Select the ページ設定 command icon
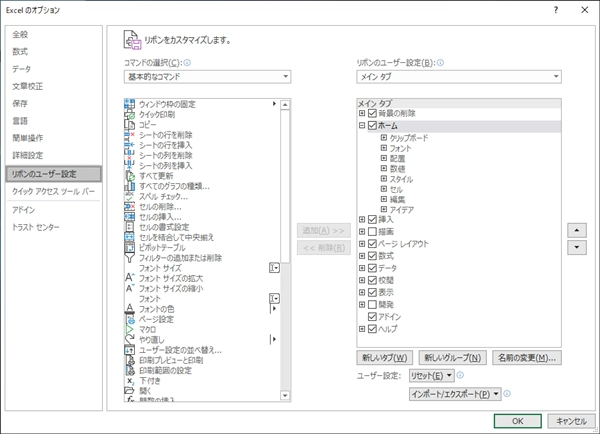Image resolution: width=600 pixels, height=434 pixels. coord(130,319)
